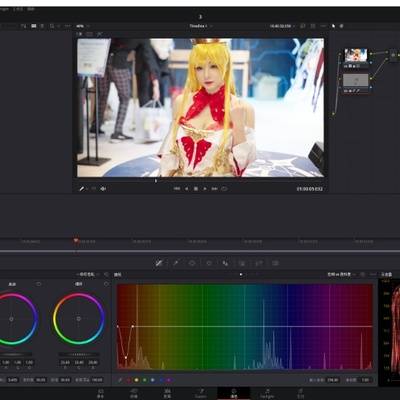
Task: Select the Curves palette icon
Action: (159, 263)
